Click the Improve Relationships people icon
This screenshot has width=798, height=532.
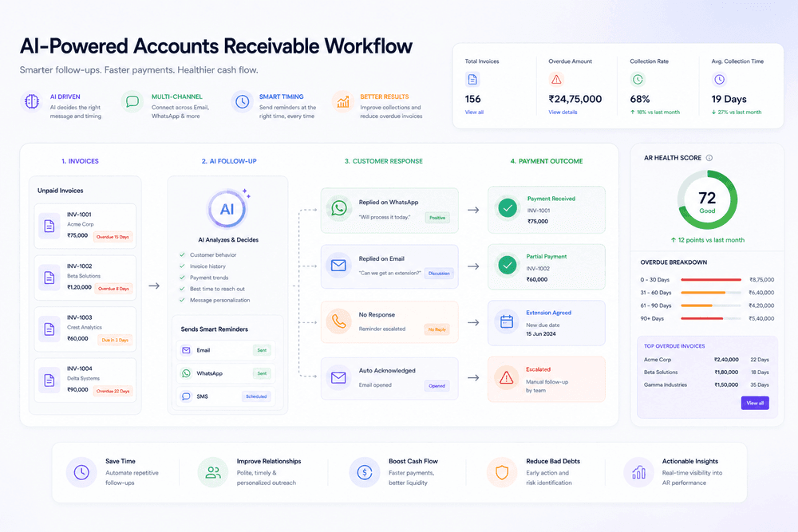[x=213, y=472]
